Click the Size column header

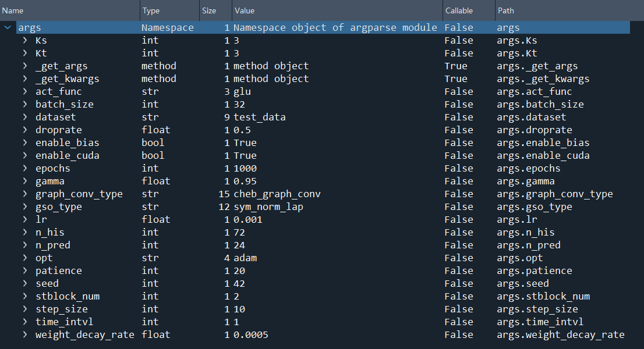(x=208, y=10)
